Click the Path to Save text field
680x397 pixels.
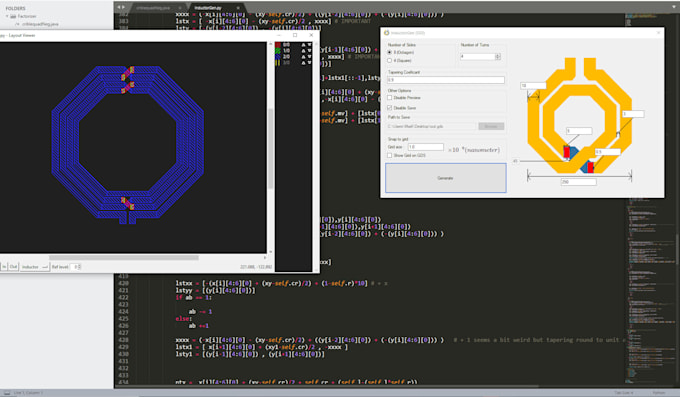(x=432, y=126)
